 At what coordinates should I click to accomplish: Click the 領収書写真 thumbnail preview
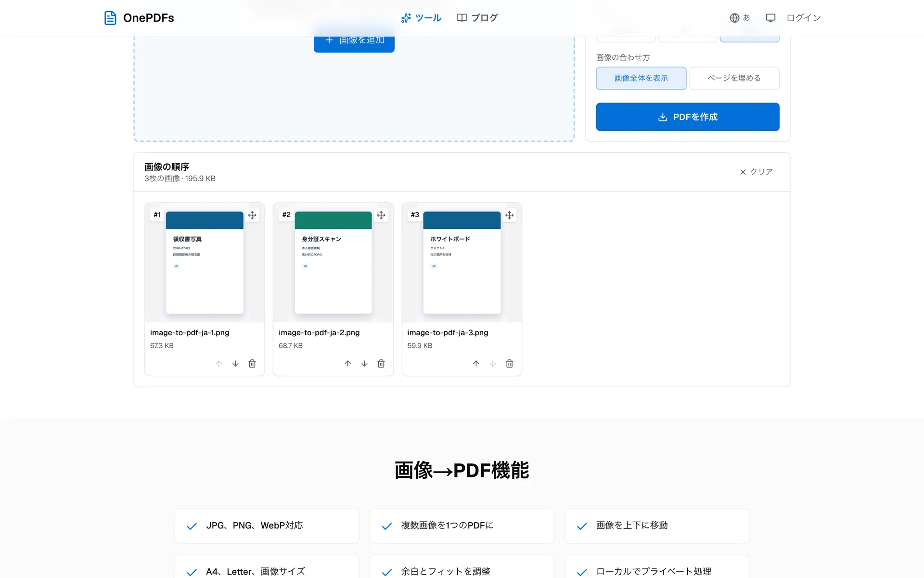205,263
